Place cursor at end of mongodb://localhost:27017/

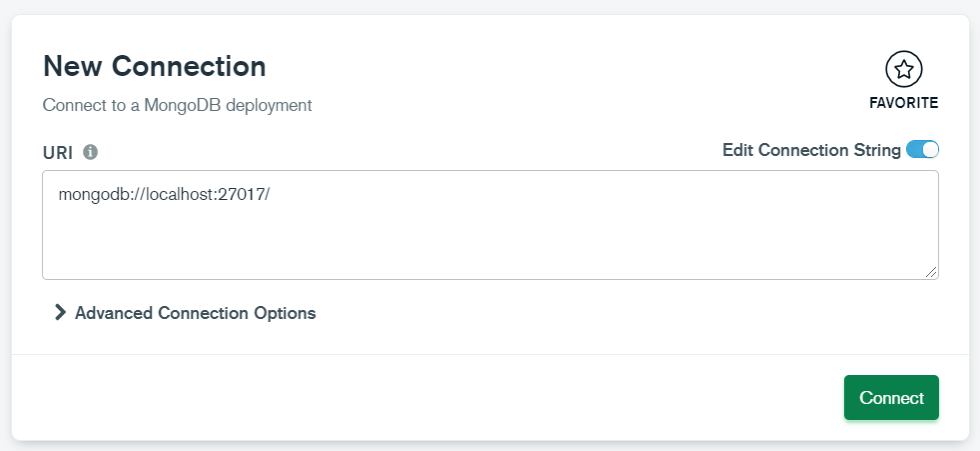point(270,195)
